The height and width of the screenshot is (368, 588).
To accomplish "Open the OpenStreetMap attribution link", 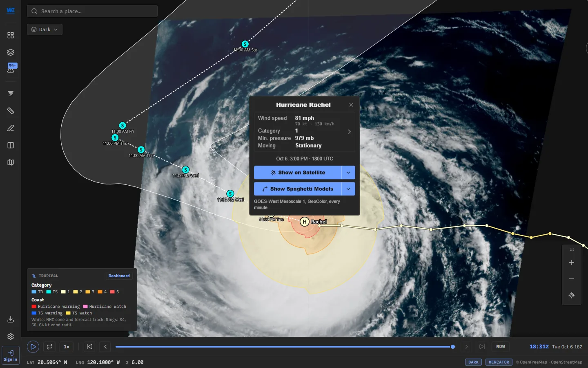I will click(566, 362).
